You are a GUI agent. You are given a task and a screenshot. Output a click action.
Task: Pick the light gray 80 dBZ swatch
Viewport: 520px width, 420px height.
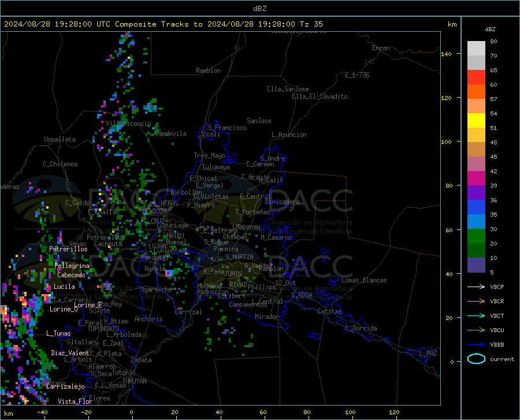point(476,49)
